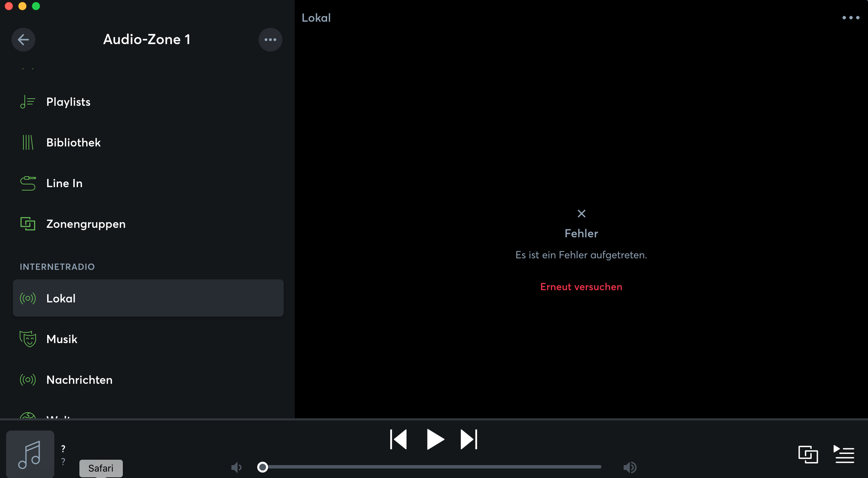Viewport: 868px width, 478px height.
Task: Open the three-dot options in Lokal panel
Action: pyautogui.click(x=851, y=18)
